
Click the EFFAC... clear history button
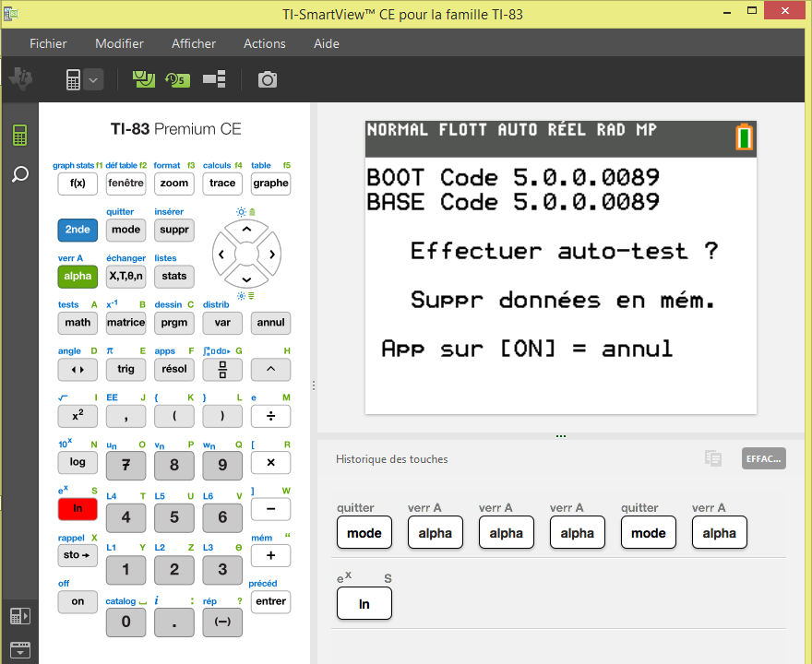(x=764, y=458)
